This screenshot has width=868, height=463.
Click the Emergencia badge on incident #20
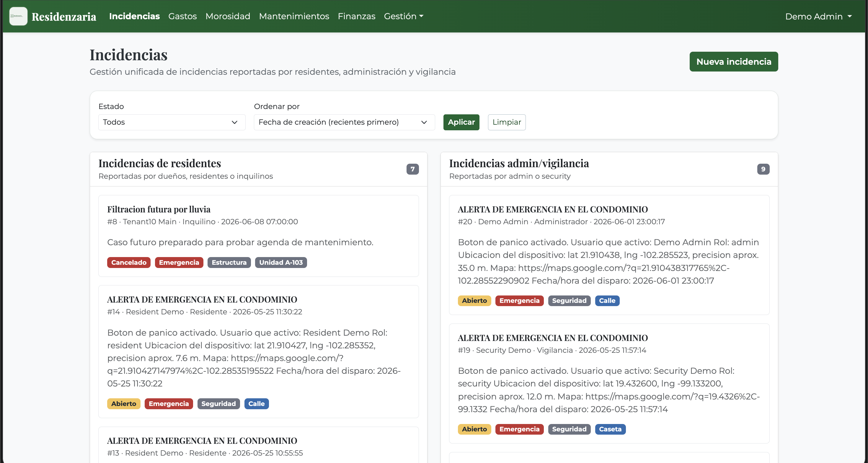[519, 300]
